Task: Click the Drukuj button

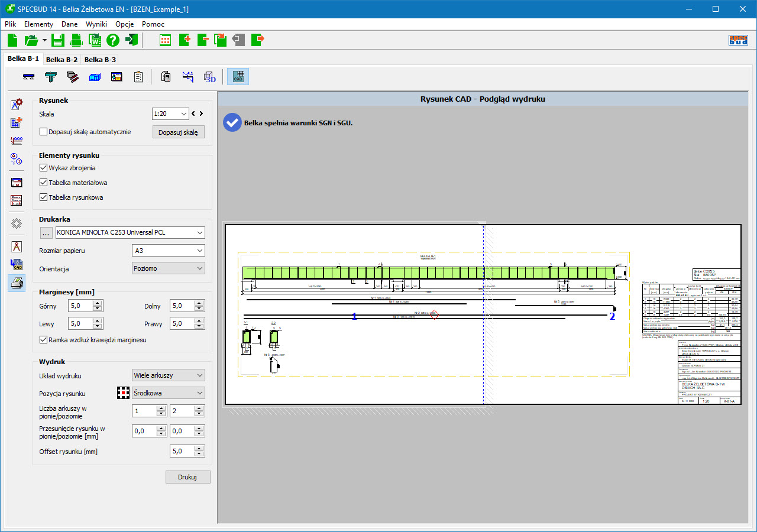Action: (187, 477)
